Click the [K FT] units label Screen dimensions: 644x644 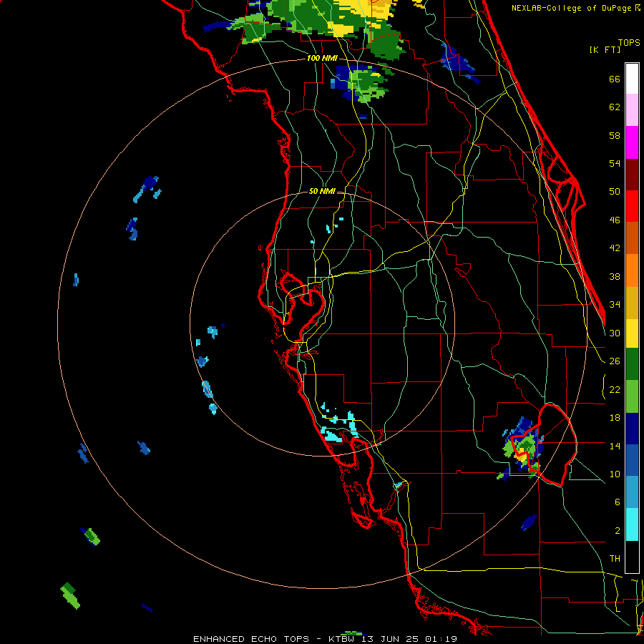(605, 49)
